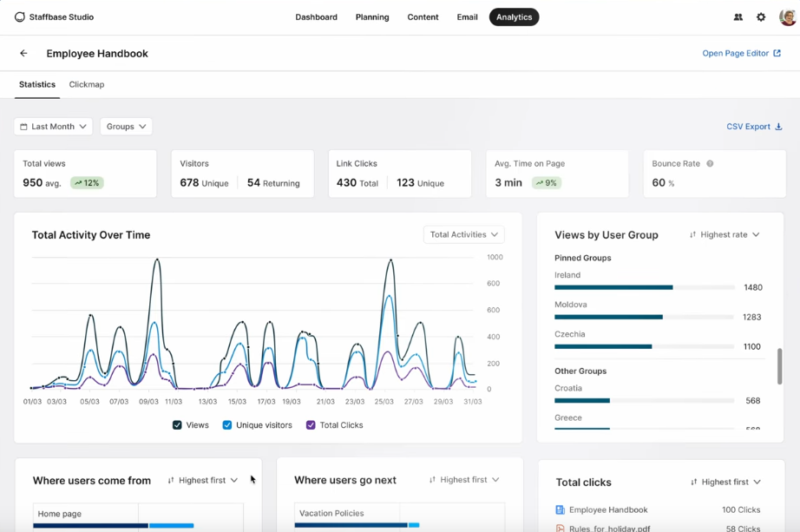Click the Staffbase Studio logo
Viewport: 800px width, 532px height.
click(20, 17)
